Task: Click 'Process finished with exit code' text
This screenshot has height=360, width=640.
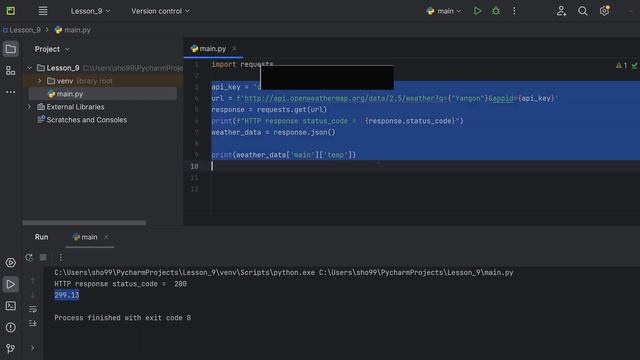Action: pos(122,318)
